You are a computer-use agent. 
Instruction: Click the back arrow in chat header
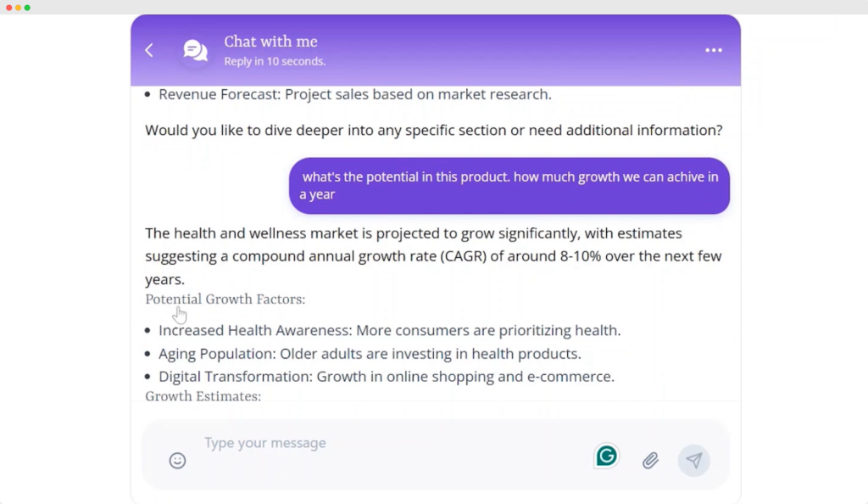[x=149, y=50]
